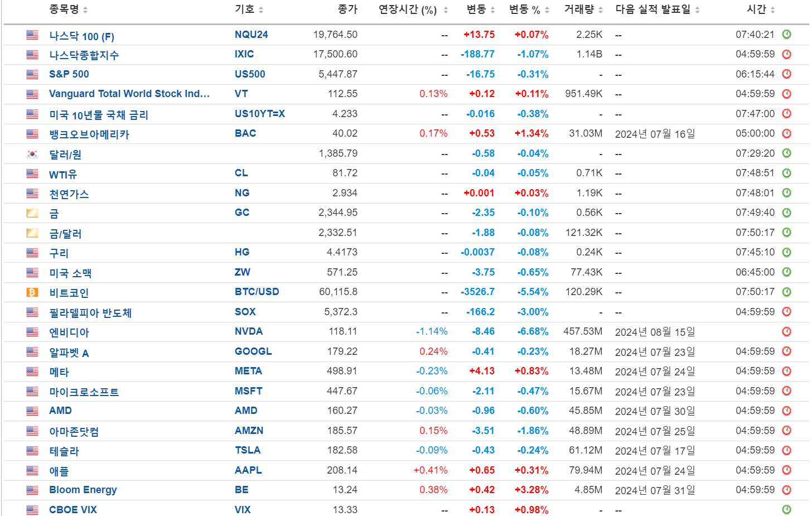812x516 pixels.
Task: Click the gold bar icon beside 금/달러
Action: (x=32, y=233)
